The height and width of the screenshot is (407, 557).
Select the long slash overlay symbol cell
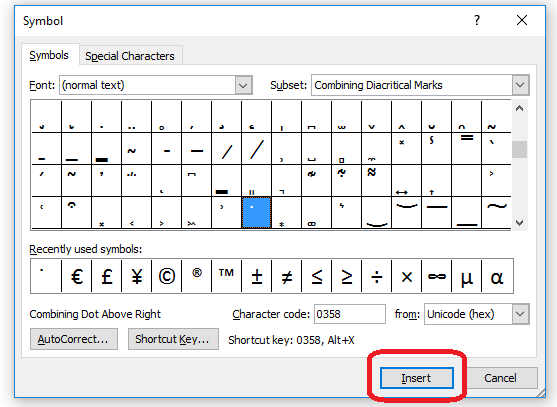tap(256, 148)
